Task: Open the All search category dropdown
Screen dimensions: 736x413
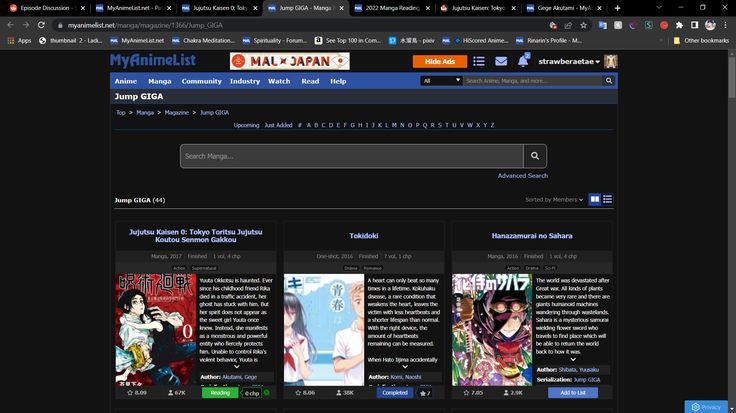Action: 441,81
